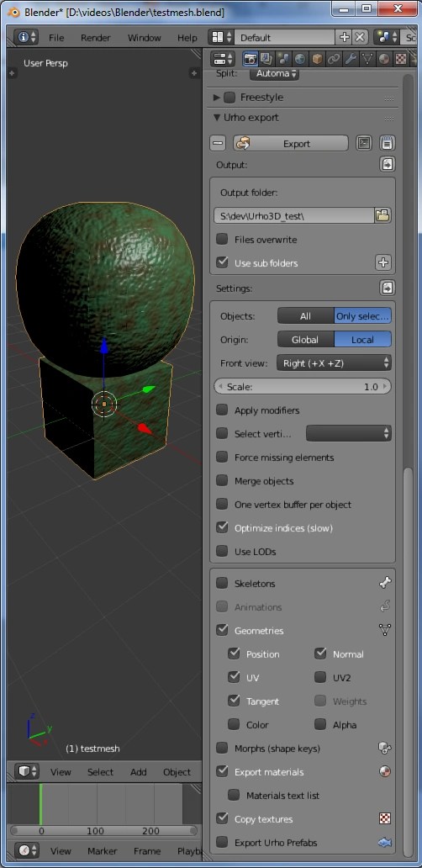Click the Scale value field
Screen dimensions: 422x868
click(x=303, y=386)
